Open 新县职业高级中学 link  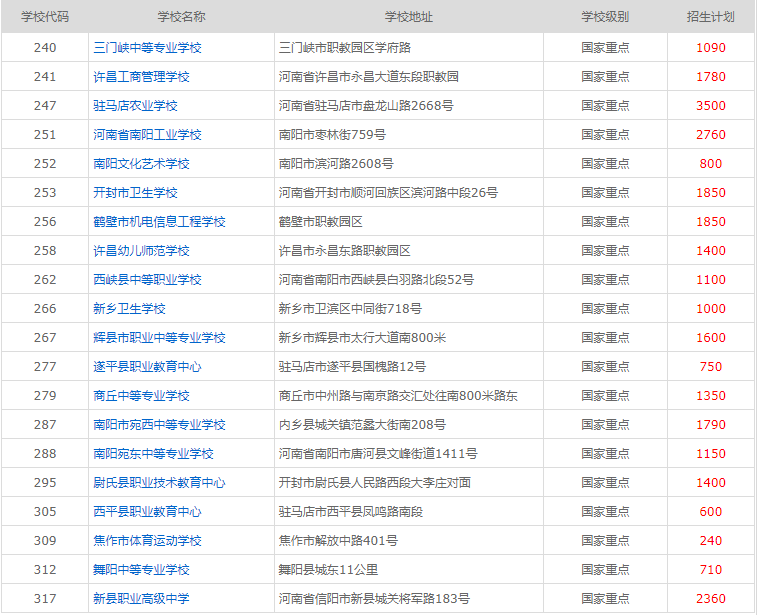pos(141,598)
